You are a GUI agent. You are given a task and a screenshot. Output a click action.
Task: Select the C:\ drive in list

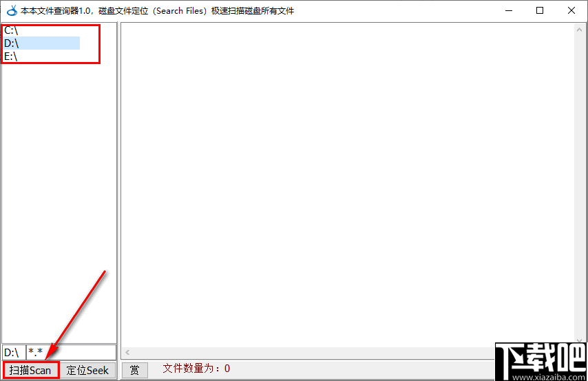coord(41,31)
